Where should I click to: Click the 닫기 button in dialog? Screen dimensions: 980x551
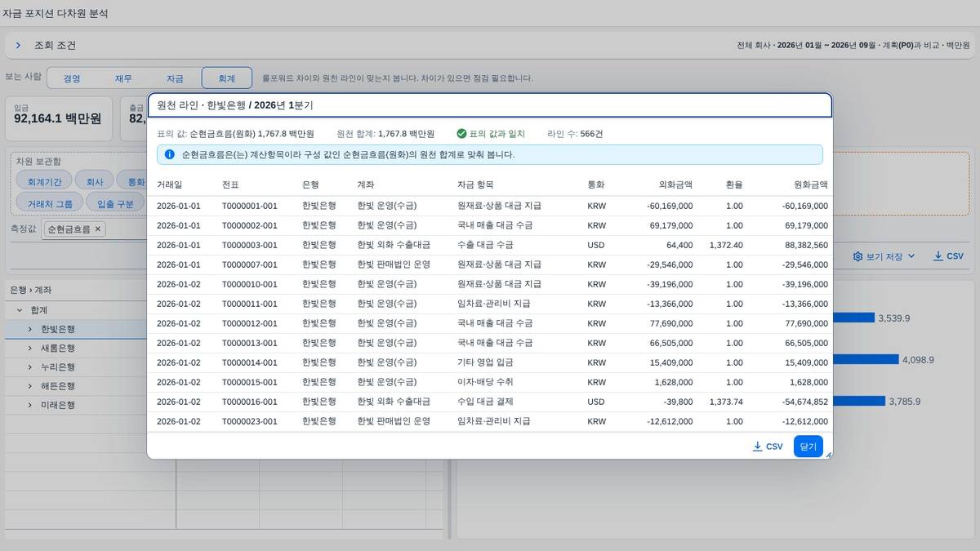(808, 447)
